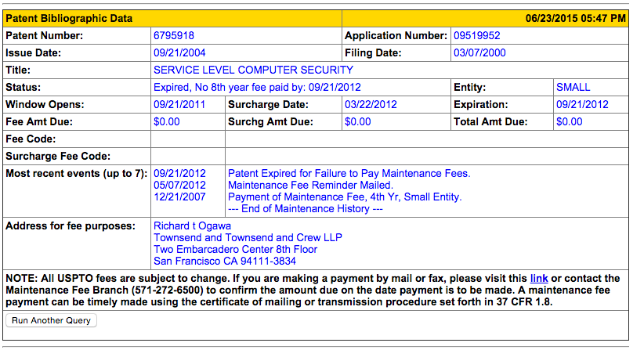Click the SMALL entity value
The image size is (644, 350).
click(573, 87)
